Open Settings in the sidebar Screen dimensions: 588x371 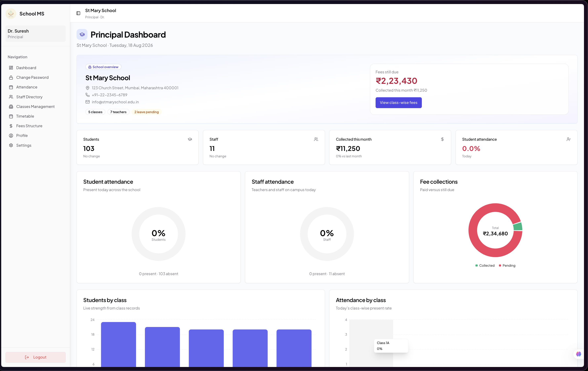pyautogui.click(x=35, y=145)
